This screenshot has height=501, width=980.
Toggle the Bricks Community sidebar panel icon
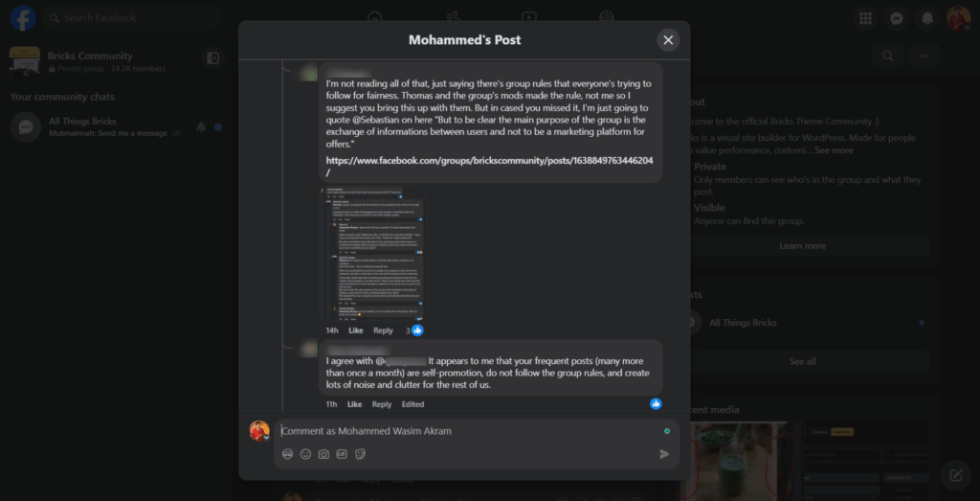(212, 57)
